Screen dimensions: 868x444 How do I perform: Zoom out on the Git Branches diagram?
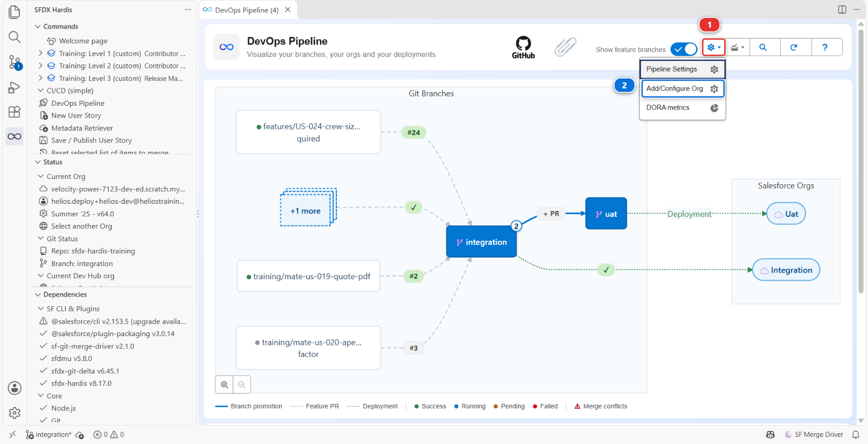pyautogui.click(x=242, y=384)
